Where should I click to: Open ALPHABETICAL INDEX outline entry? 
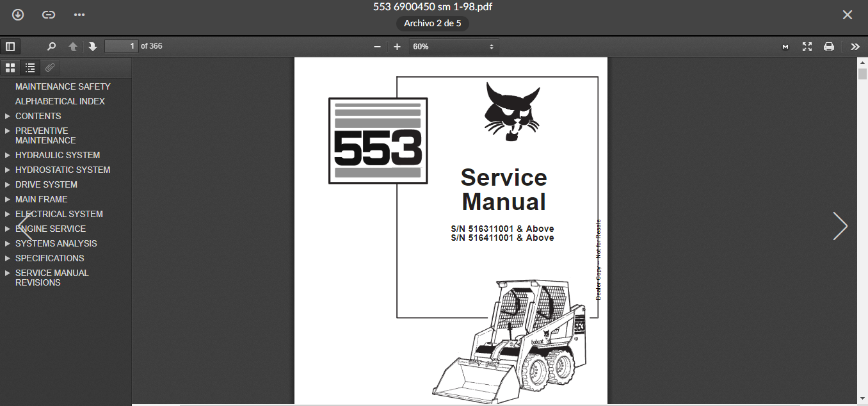click(60, 101)
